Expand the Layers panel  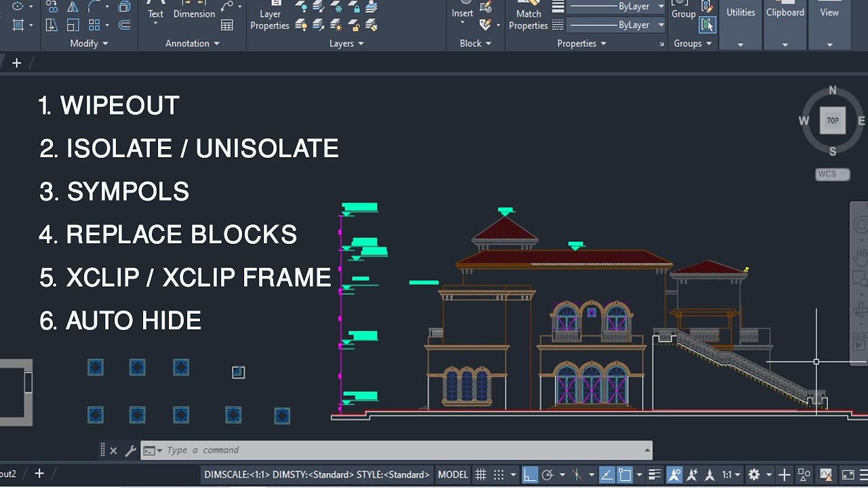[x=347, y=43]
